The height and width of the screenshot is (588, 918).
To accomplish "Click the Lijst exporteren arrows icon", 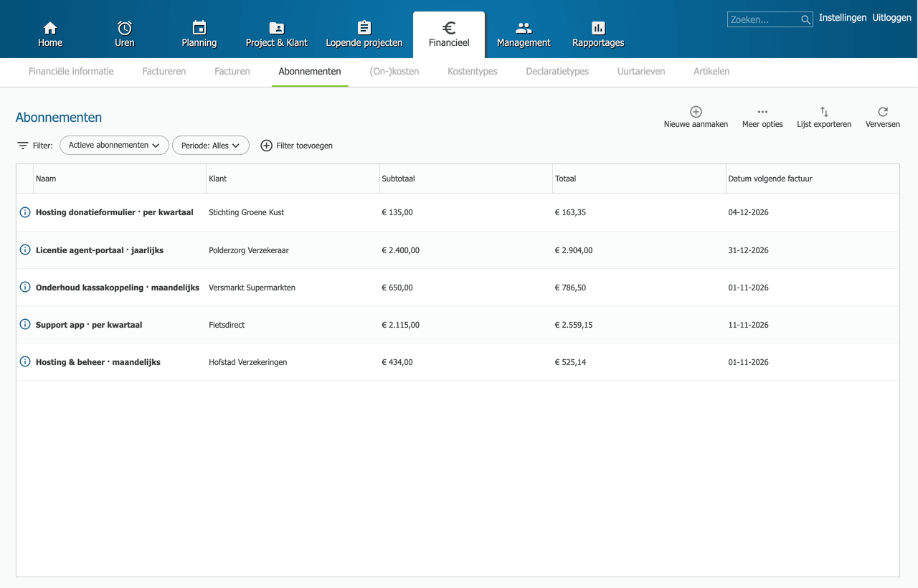I will pyautogui.click(x=824, y=112).
